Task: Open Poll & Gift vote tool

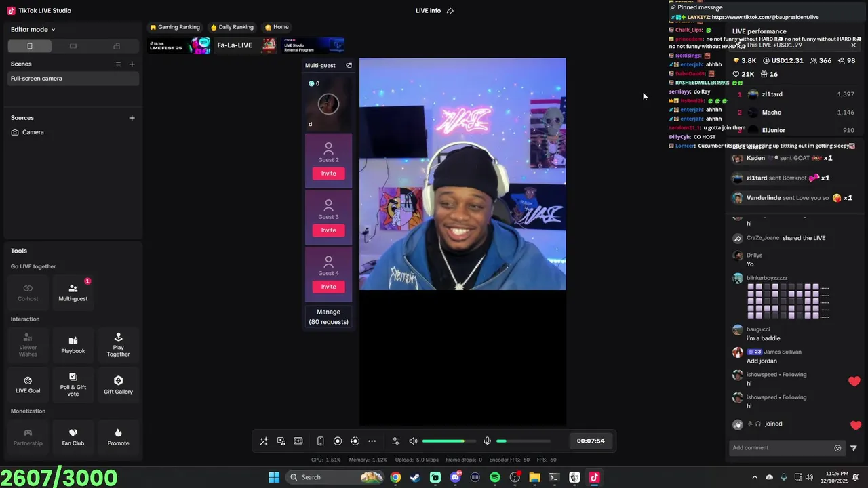Action: pos(73,384)
